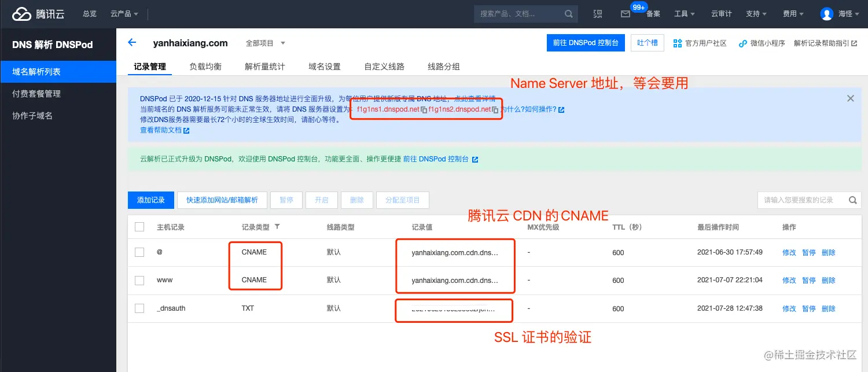The width and height of the screenshot is (868, 372).
Task: Select all records checkbox in header
Action: coord(139,227)
